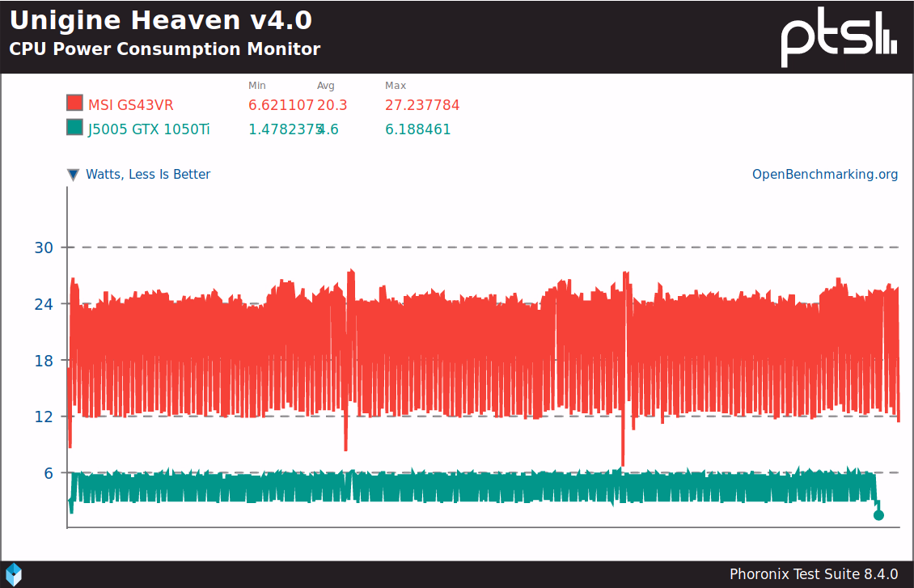Screen dimensions: 914x588
Task: Click the Unigine Heaven v4.0 title
Action: 161,19
